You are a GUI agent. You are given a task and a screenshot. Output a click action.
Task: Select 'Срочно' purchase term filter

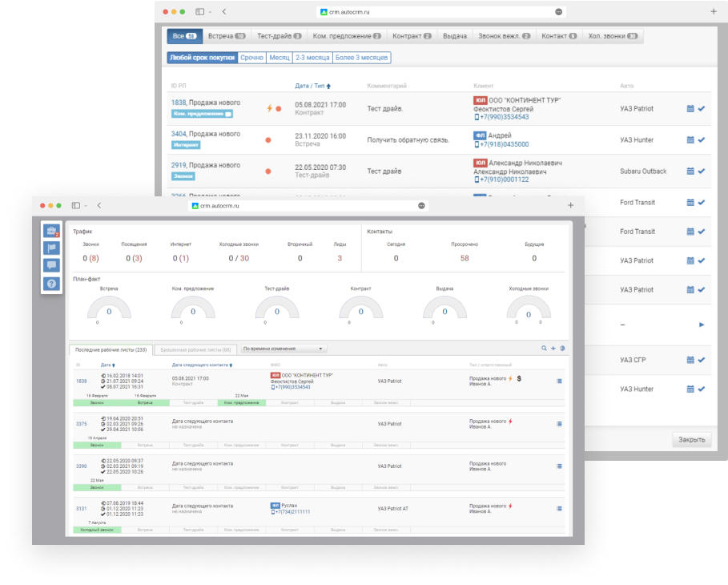(251, 58)
